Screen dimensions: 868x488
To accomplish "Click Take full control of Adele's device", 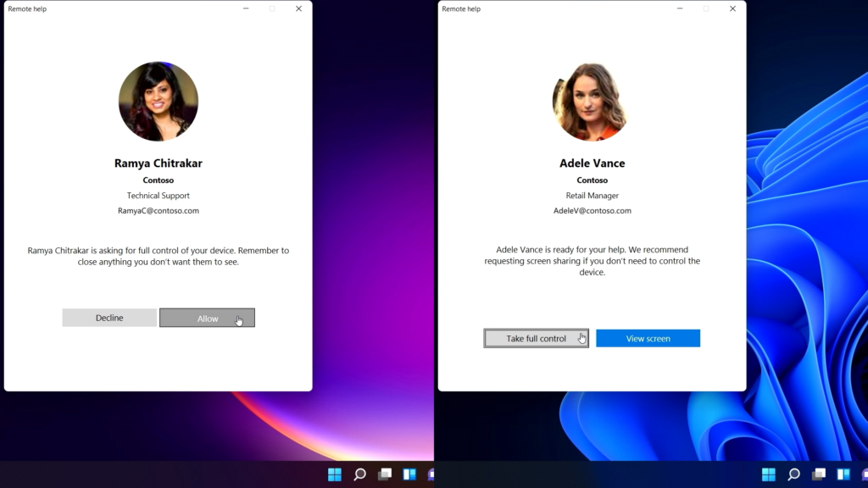I will pyautogui.click(x=536, y=337).
